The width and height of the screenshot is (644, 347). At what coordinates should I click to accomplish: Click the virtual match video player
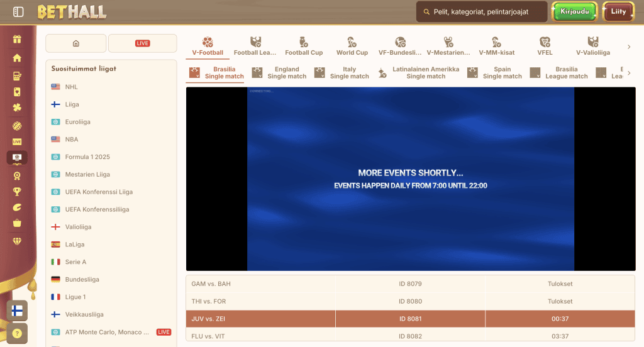[411, 179]
